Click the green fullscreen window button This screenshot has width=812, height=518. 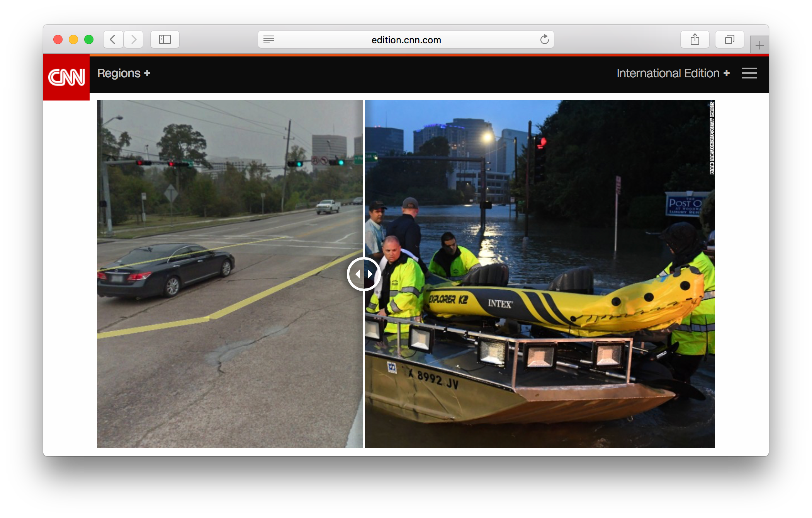(89, 39)
